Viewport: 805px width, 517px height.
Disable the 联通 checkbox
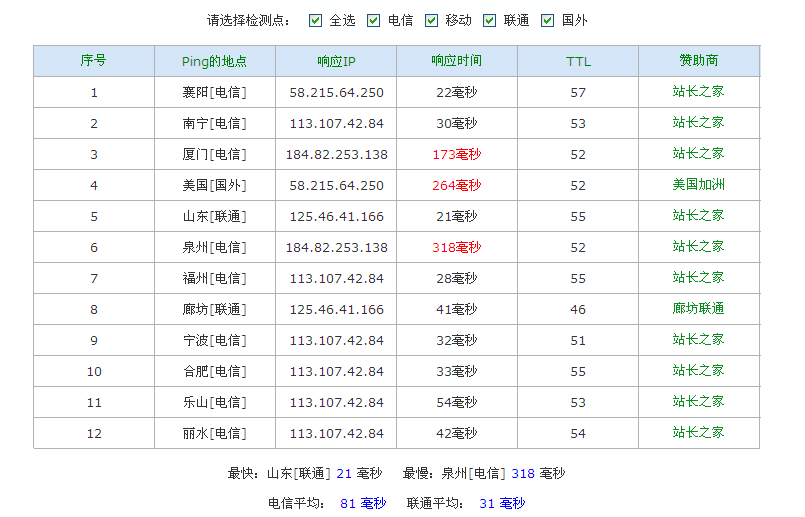click(x=490, y=20)
